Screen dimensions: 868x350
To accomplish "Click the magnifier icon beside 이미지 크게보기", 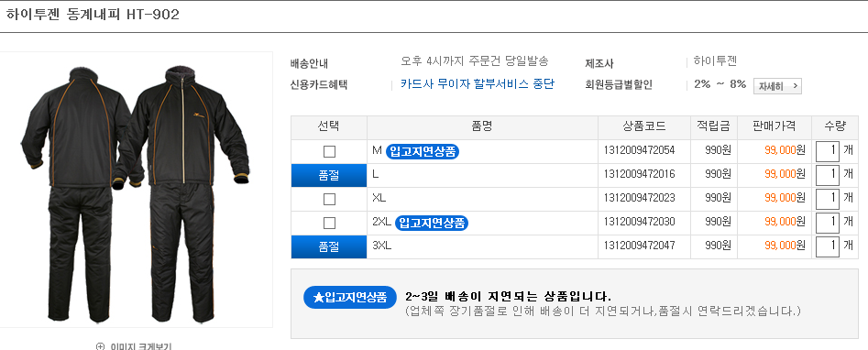I will tap(100, 346).
